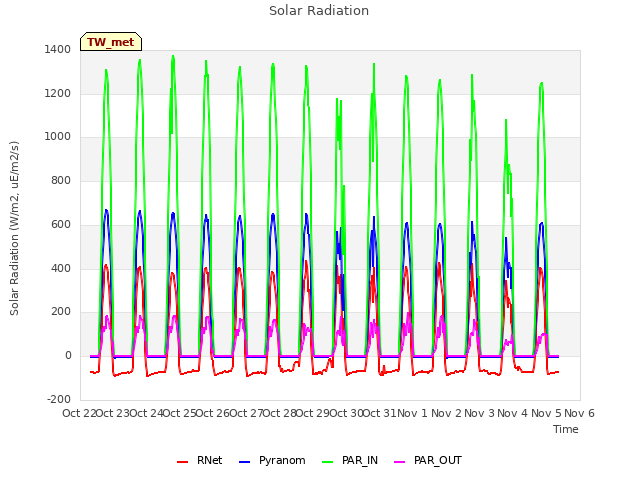This screenshot has width=640, height=480.
Task: Select the PAR_OUT legend label
Action: click(438, 460)
